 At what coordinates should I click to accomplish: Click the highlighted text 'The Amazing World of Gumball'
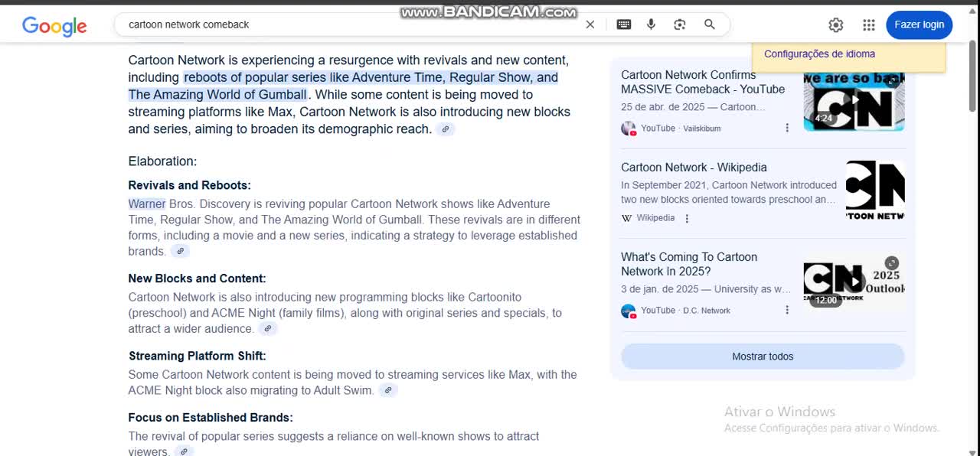click(217, 95)
